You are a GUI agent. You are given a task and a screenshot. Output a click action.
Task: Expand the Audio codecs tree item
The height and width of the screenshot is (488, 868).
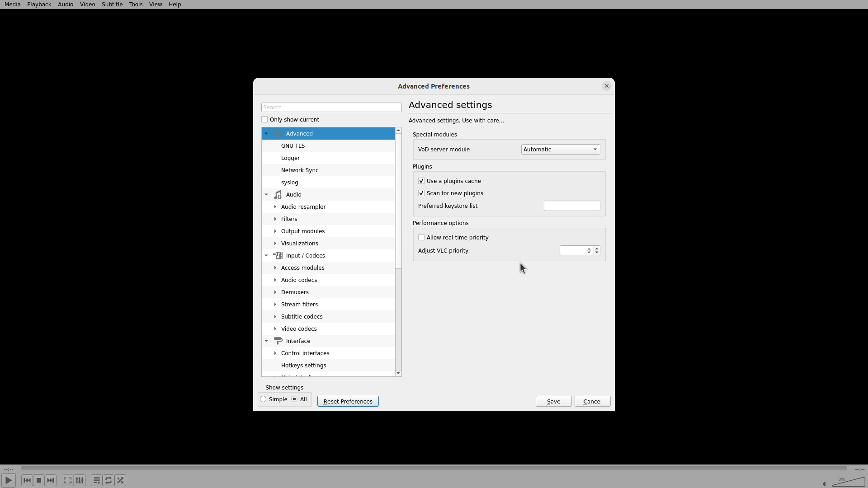point(275,280)
